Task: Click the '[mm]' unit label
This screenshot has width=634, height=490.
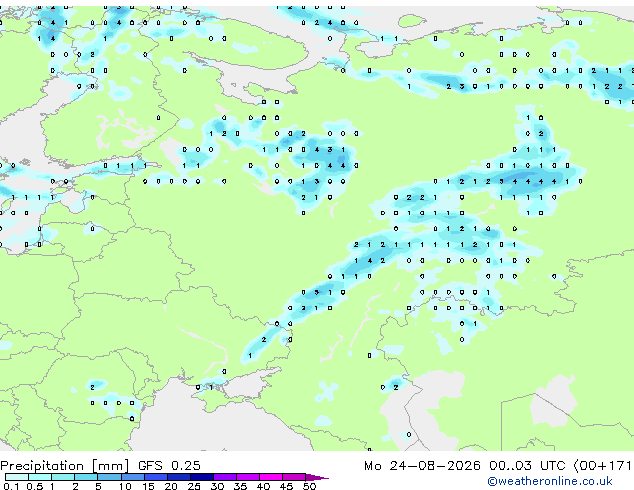Action: [110, 466]
